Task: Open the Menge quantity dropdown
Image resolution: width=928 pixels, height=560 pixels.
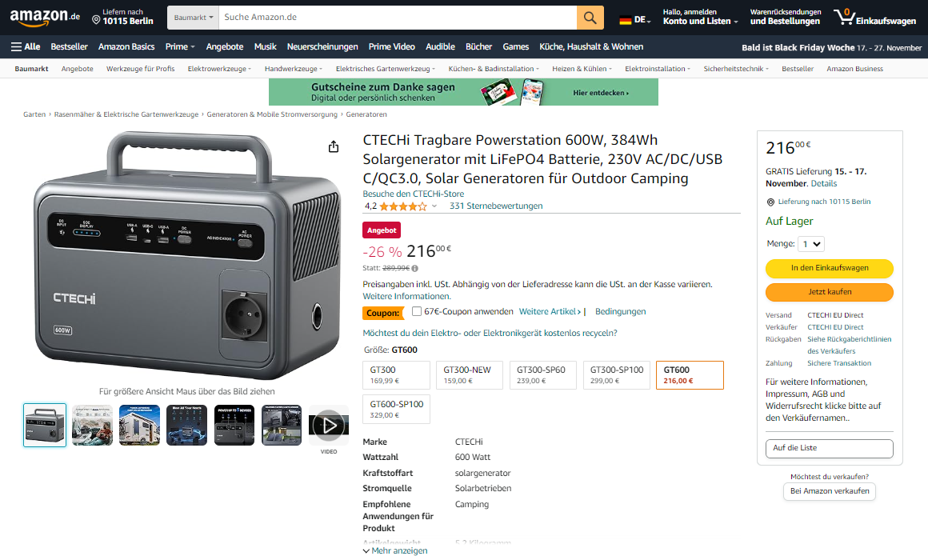Action: coord(811,244)
